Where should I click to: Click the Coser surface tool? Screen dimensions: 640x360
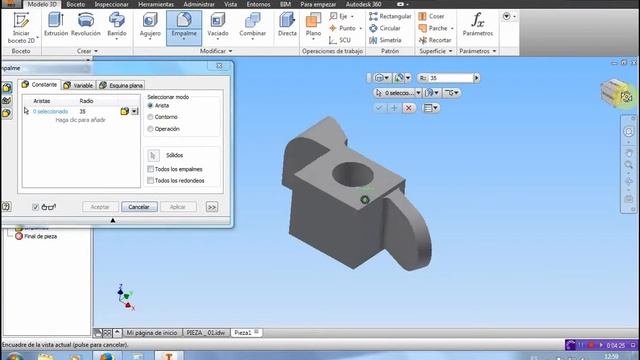click(431, 16)
